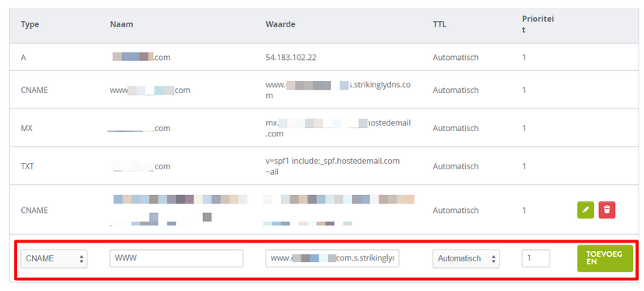
Task: Click the hostedemail.com value in the MX row
Action: [x=338, y=128]
